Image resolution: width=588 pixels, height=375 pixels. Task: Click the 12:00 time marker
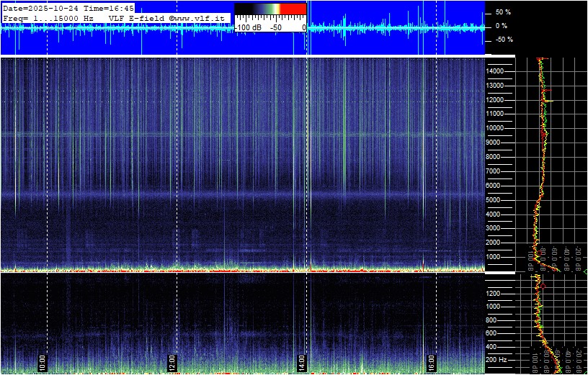pos(172,361)
